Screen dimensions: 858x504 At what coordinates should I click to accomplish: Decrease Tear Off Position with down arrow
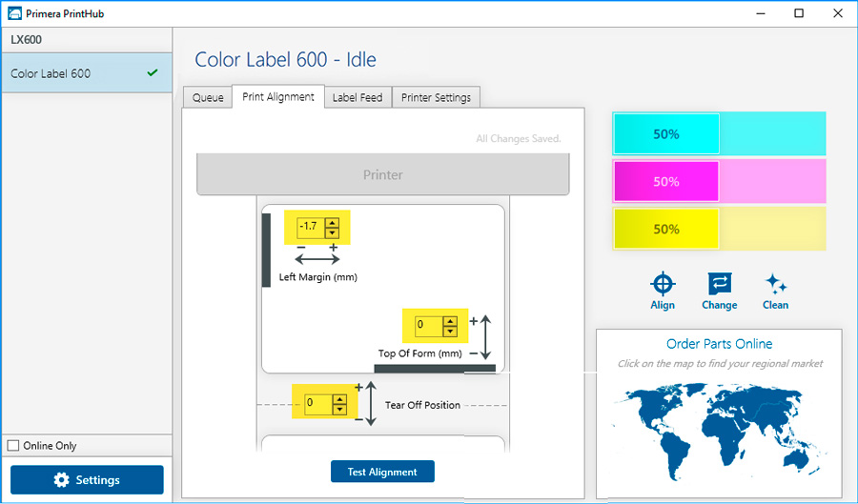[339, 409]
